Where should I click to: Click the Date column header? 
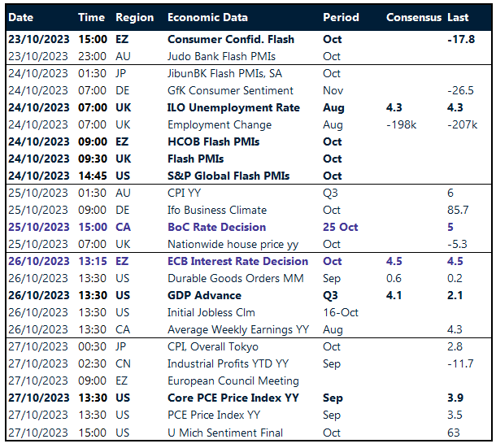click(x=21, y=17)
